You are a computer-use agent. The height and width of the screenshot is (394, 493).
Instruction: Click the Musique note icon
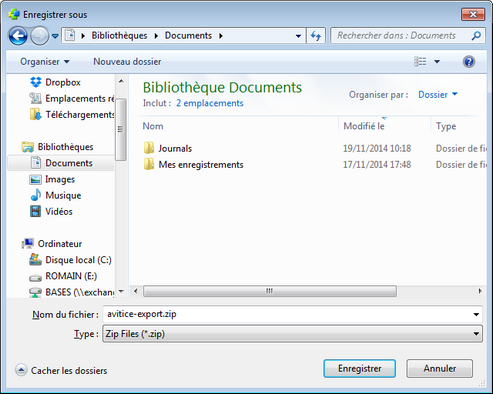click(36, 195)
